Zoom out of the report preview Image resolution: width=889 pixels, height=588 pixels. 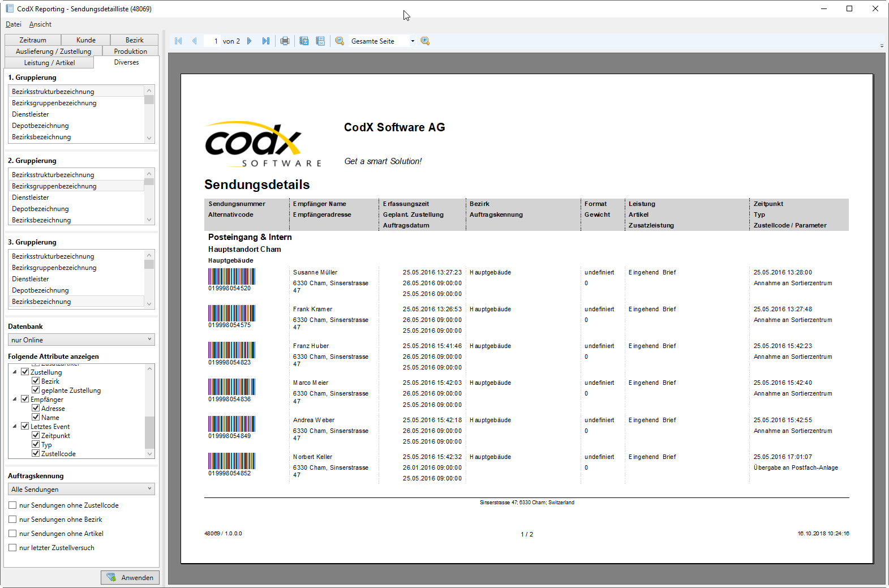click(x=340, y=41)
